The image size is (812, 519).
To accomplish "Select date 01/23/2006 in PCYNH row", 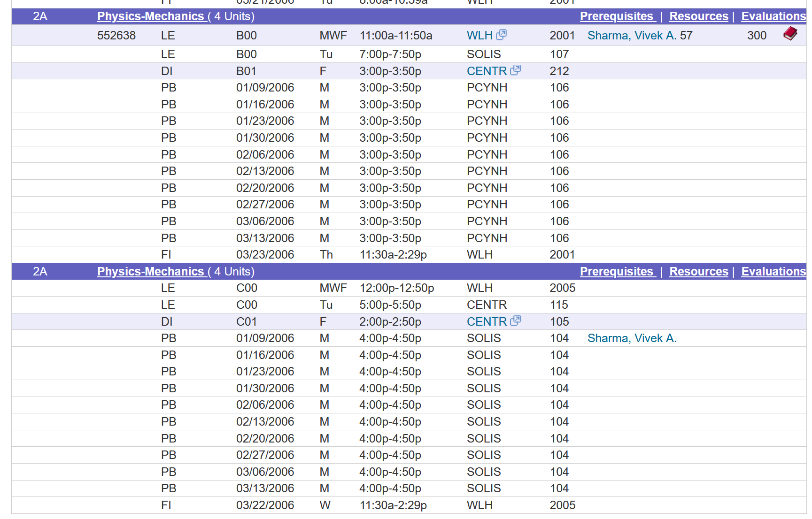I will pos(265,121).
